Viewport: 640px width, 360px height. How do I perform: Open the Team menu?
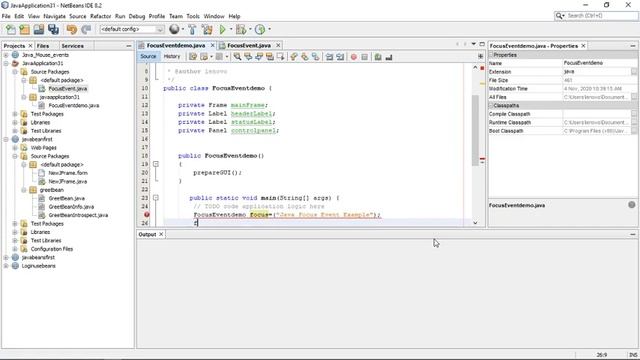[176, 16]
